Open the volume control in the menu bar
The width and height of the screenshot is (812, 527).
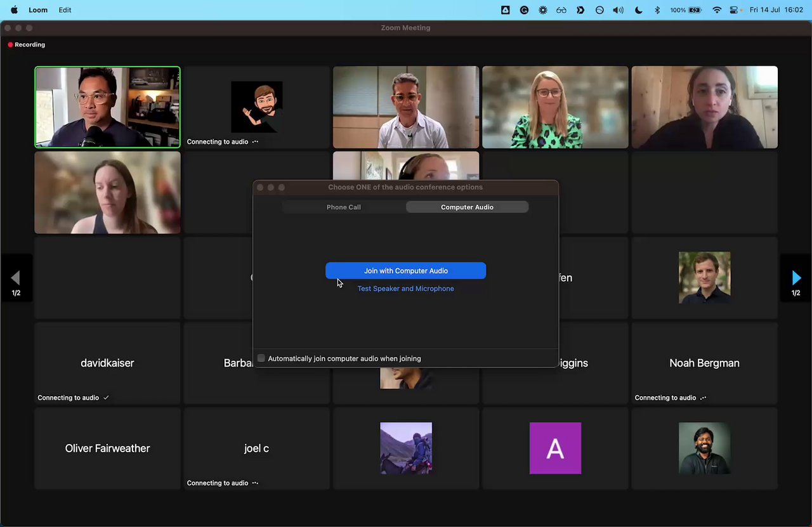click(x=619, y=10)
